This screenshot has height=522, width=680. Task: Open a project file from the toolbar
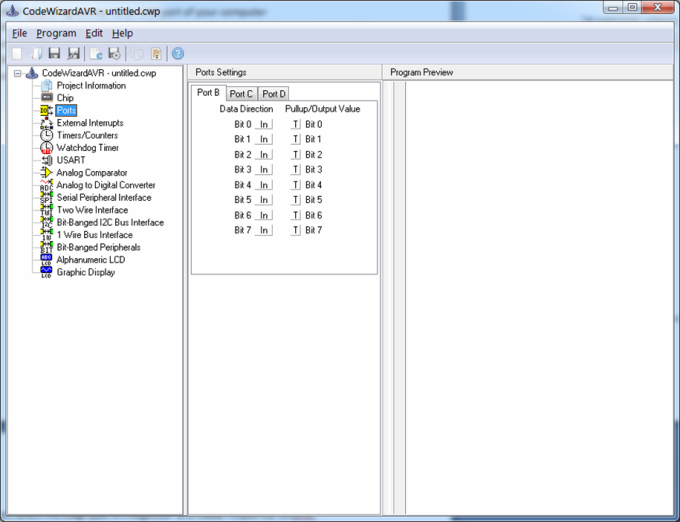[x=36, y=53]
